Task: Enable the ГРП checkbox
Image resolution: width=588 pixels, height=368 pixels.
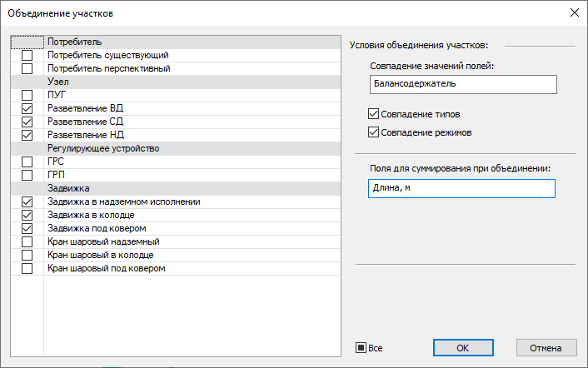Action: 27,175
